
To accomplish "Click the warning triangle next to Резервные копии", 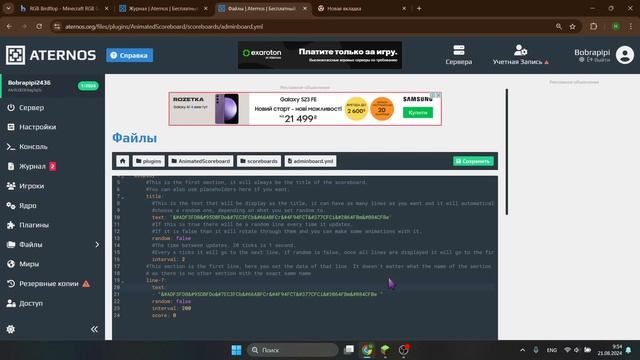I will (x=86, y=284).
